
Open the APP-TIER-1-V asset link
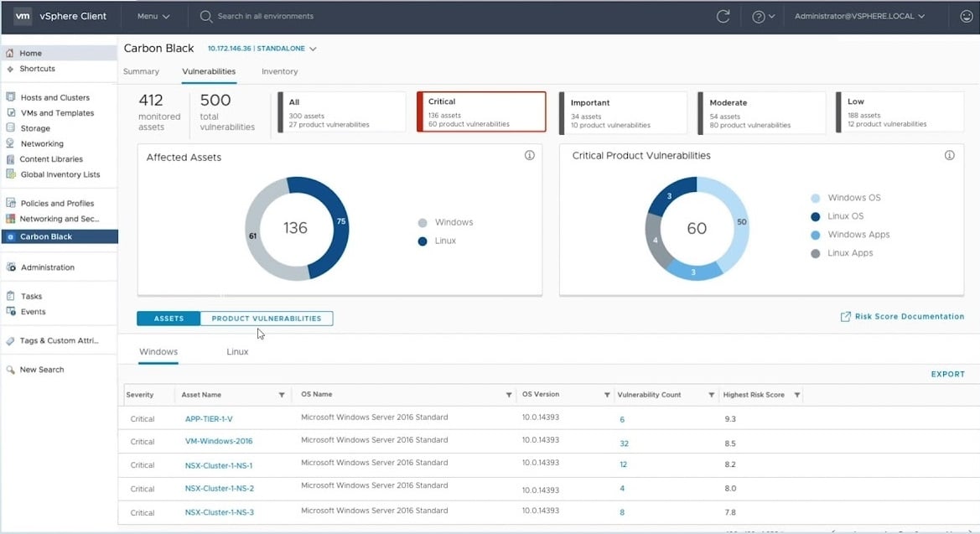pyautogui.click(x=209, y=419)
